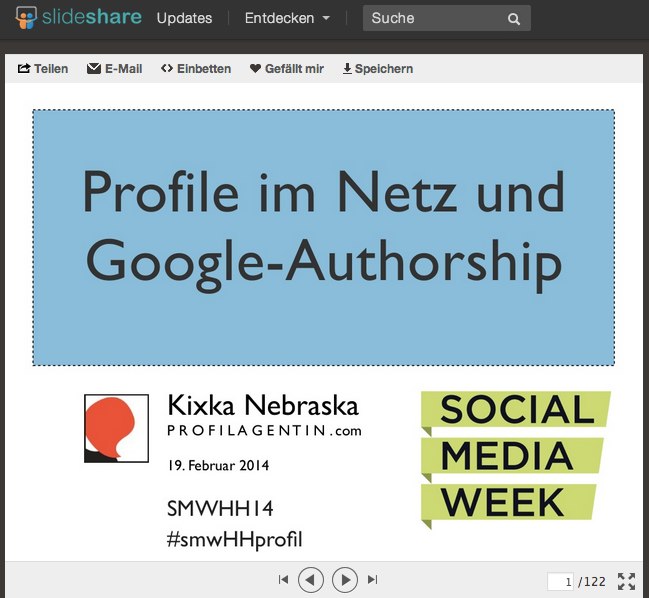Click the /122 total slide count

pos(592,582)
